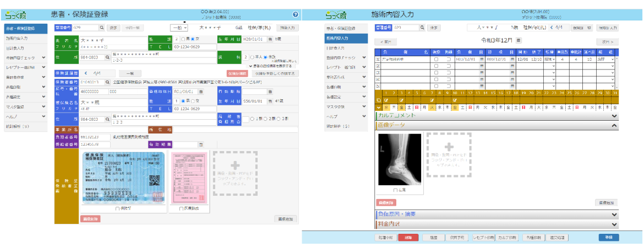Click the help question mark icon
This screenshot has height=252, width=644.
[296, 14]
